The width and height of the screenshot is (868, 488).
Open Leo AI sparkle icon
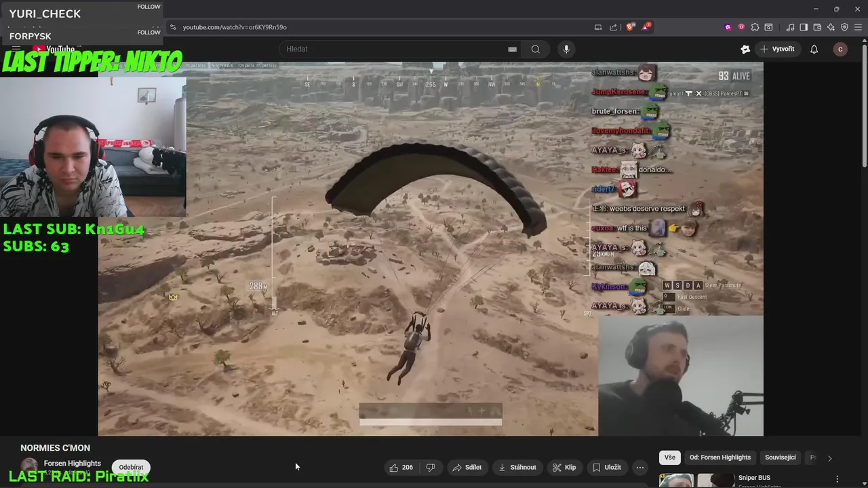coord(831,27)
